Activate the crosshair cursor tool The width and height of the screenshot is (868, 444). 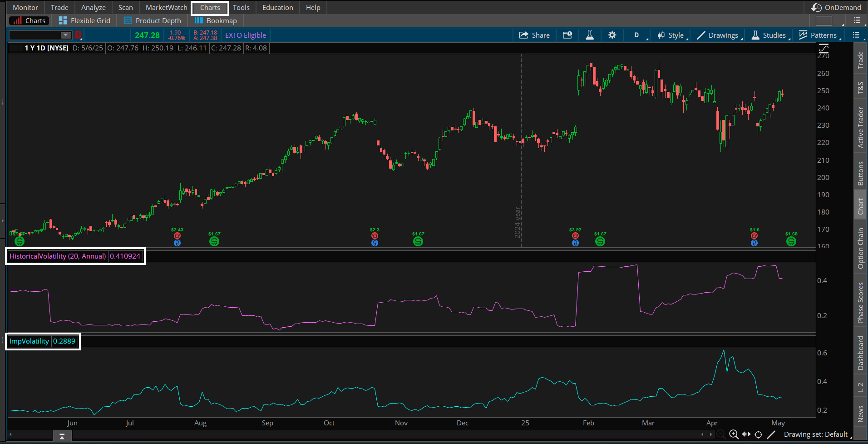[759, 434]
